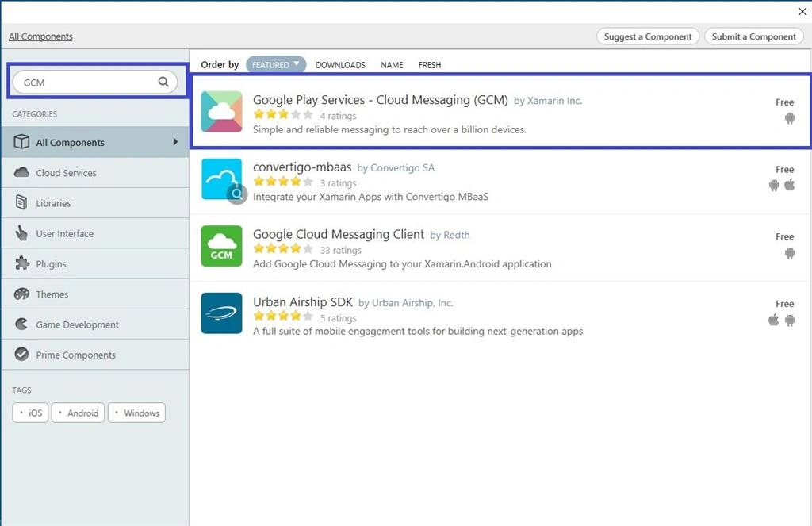
Task: Sort results by DOWNLOADS
Action: coord(340,65)
